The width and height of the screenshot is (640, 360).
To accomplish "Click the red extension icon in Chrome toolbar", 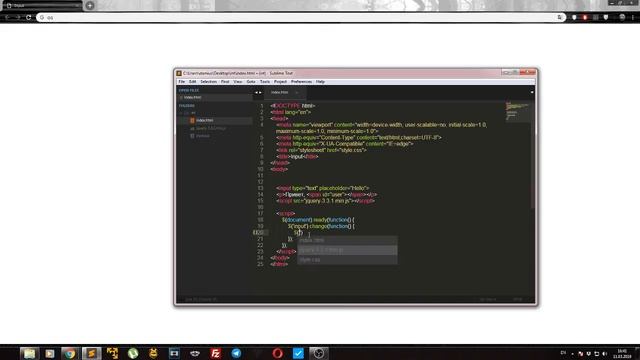I will pyautogui.click(x=585, y=17).
